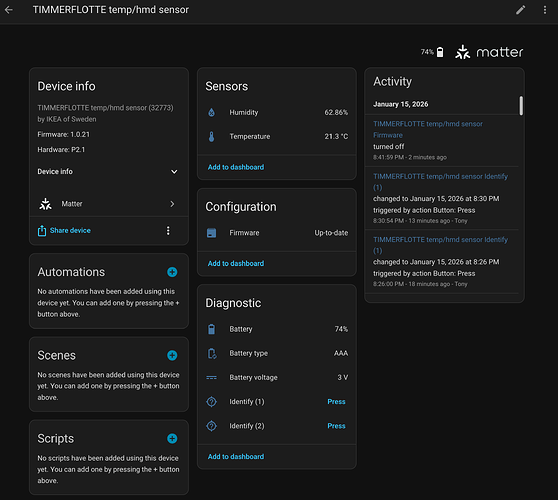Expand the Device info dropdown chevron
The image size is (558, 500).
pos(174,172)
